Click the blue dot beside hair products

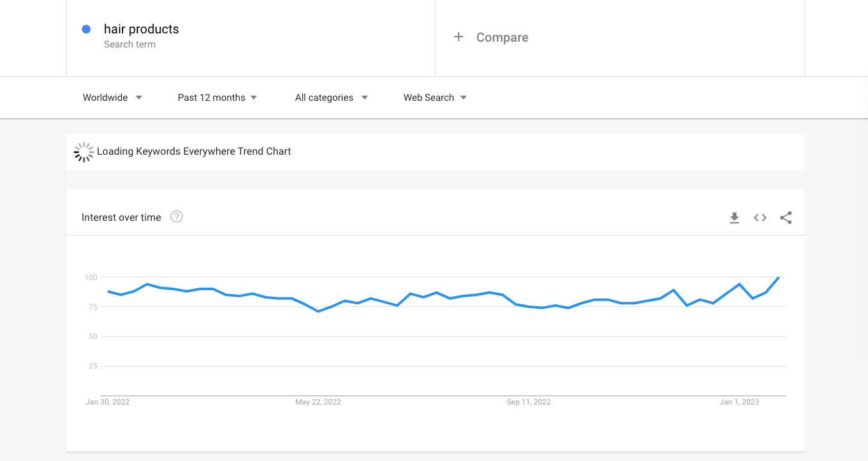tap(87, 29)
